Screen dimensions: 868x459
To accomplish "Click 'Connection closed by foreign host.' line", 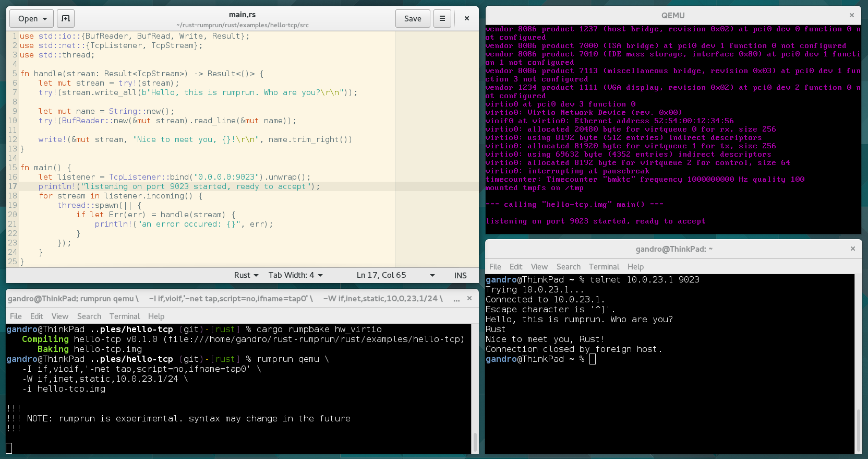I will 574,349.
